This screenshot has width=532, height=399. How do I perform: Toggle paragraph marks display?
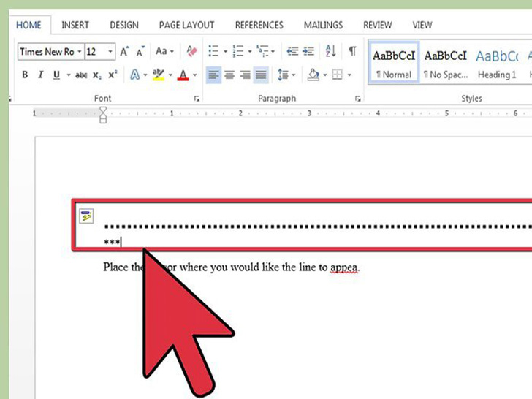tap(352, 51)
